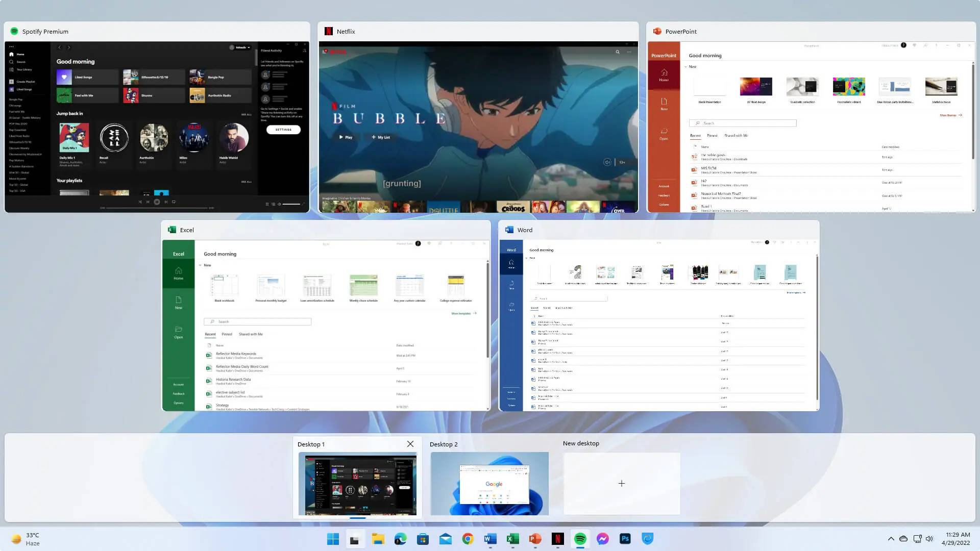Switch to Desktop 2 thumbnail
The image size is (980, 551).
click(489, 483)
